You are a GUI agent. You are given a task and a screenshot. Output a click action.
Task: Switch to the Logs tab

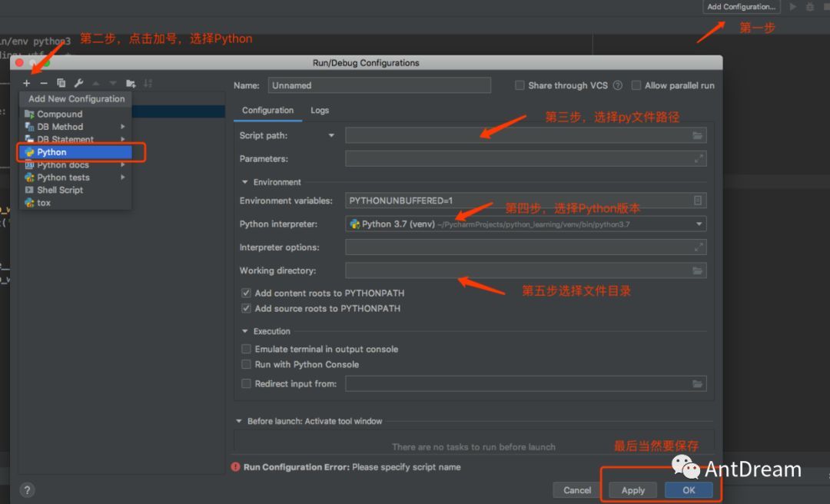(x=320, y=110)
